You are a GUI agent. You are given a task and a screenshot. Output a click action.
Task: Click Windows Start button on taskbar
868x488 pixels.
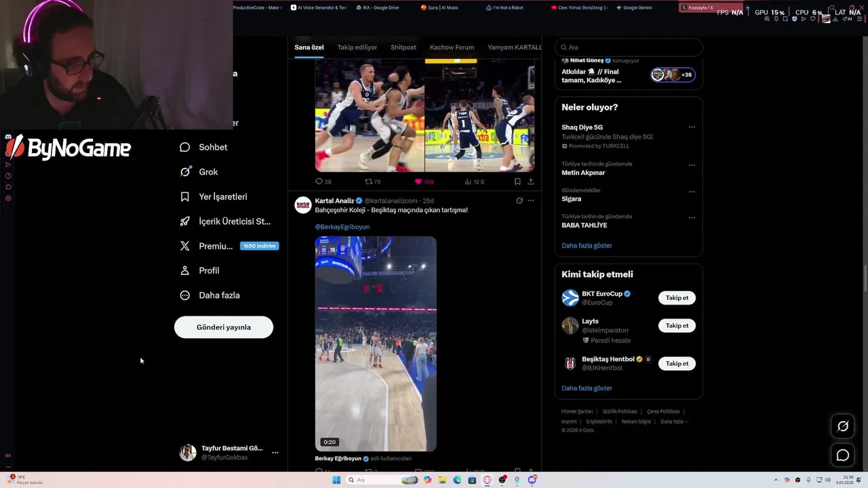[x=336, y=480]
